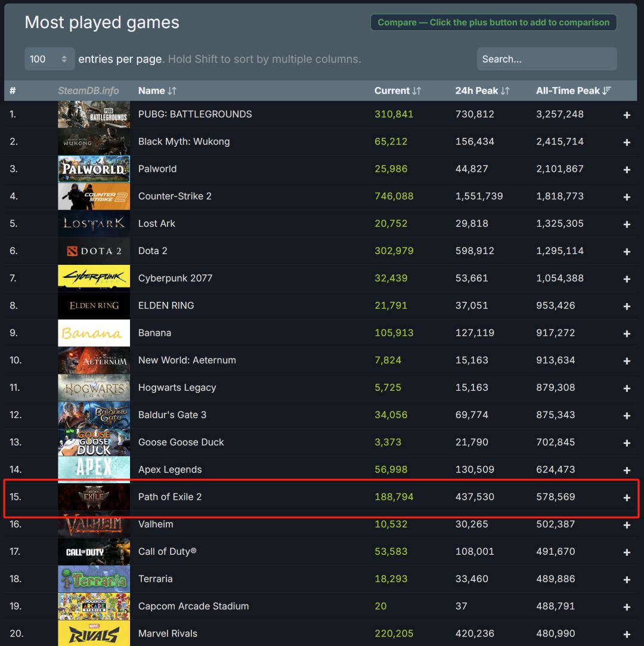Click the Palworld thumbnail image
The height and width of the screenshot is (646, 644).
[94, 169]
